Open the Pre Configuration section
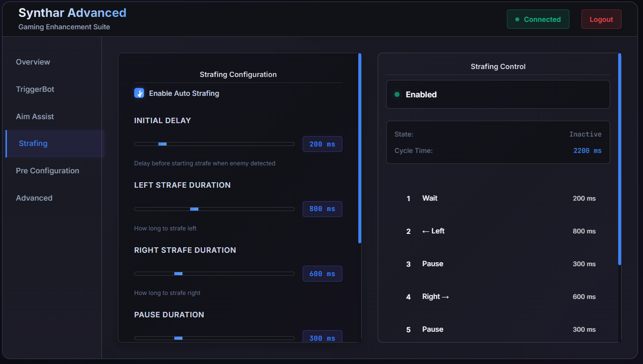The image size is (643, 364). 47,171
